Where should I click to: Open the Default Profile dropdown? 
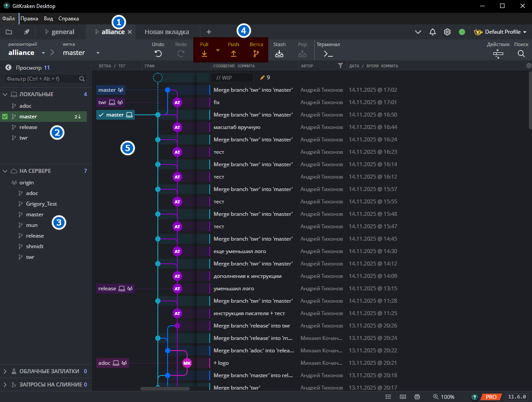point(500,31)
